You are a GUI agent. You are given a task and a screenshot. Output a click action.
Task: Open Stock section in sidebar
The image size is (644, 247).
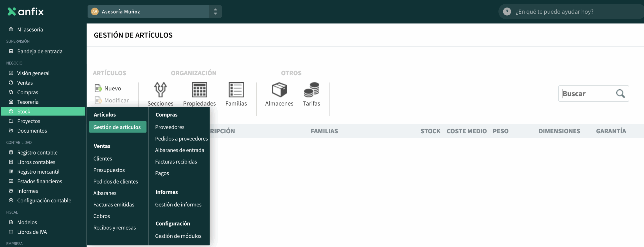point(24,111)
